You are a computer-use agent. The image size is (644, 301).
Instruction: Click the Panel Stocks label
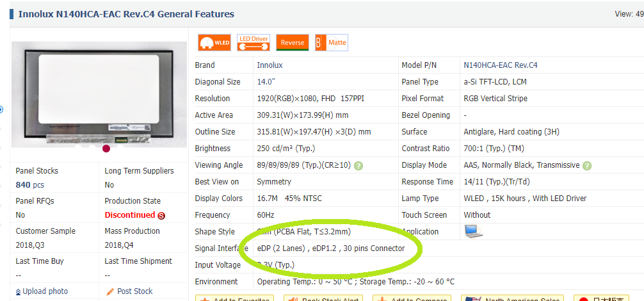(37, 171)
